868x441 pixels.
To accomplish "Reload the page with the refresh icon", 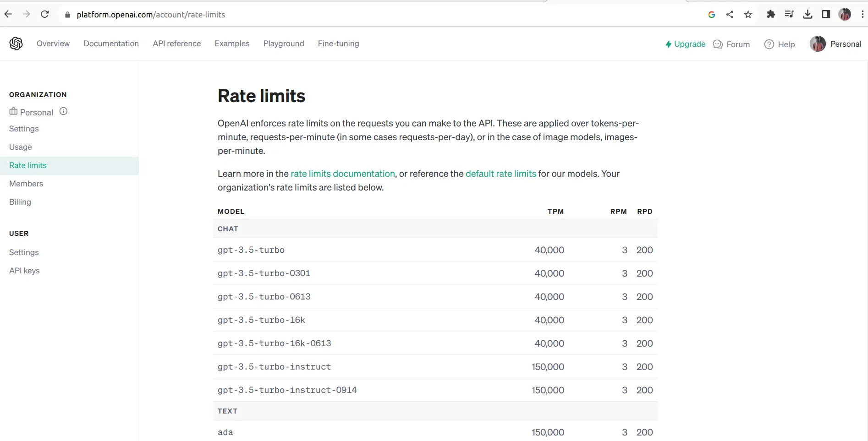I will tap(45, 14).
